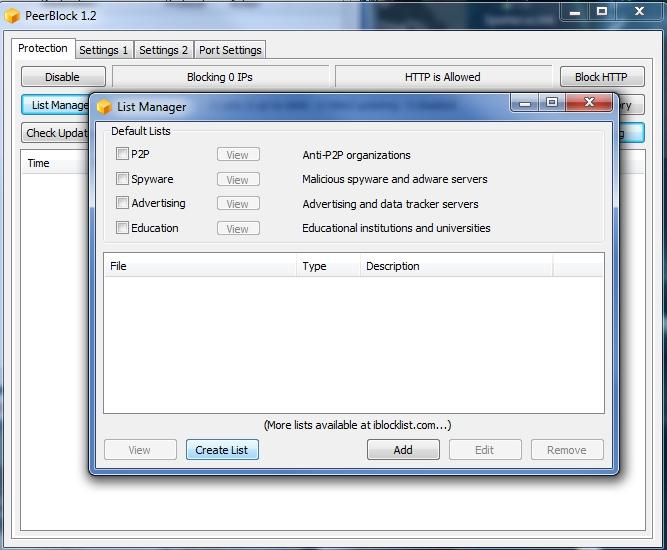Click the bottom View button beside Create List

[x=140, y=450]
